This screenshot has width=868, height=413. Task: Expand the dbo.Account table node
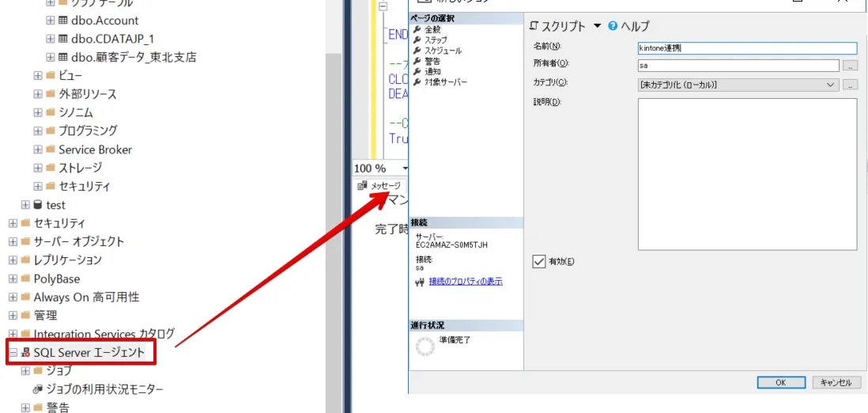(x=51, y=21)
